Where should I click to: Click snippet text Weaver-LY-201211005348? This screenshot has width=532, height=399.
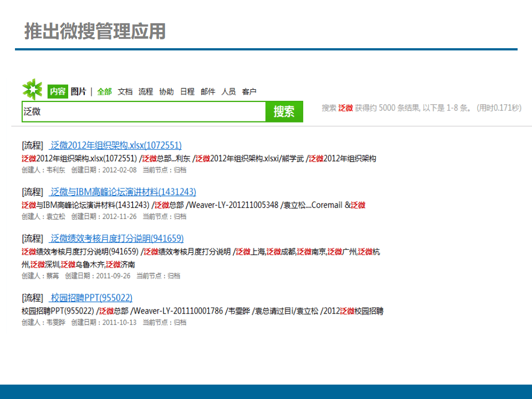coord(233,205)
